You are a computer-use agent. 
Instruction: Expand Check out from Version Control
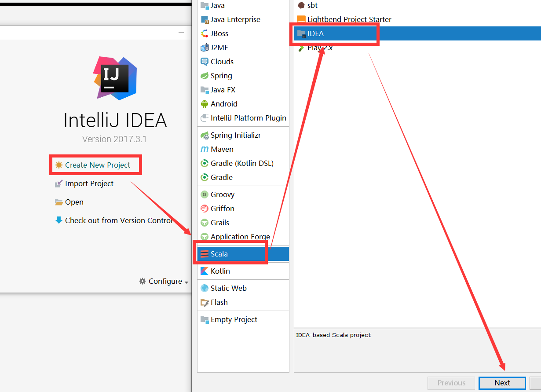[x=117, y=220]
